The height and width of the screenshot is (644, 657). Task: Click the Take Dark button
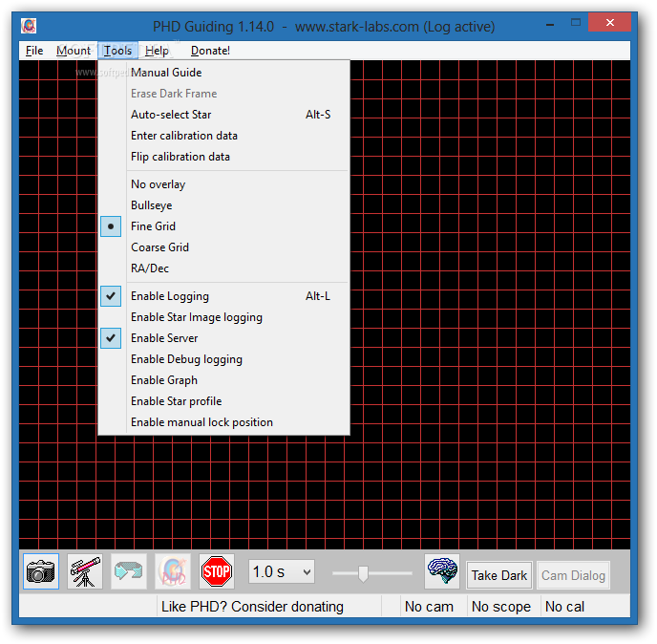[x=499, y=575]
